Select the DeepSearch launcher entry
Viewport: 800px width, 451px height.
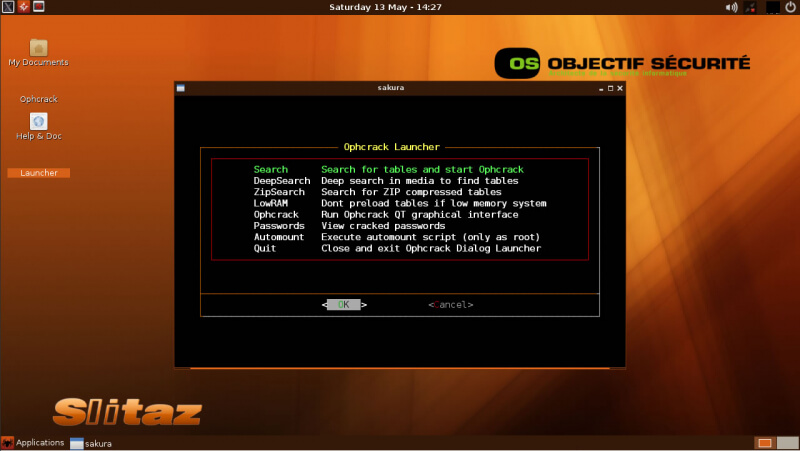coord(386,181)
